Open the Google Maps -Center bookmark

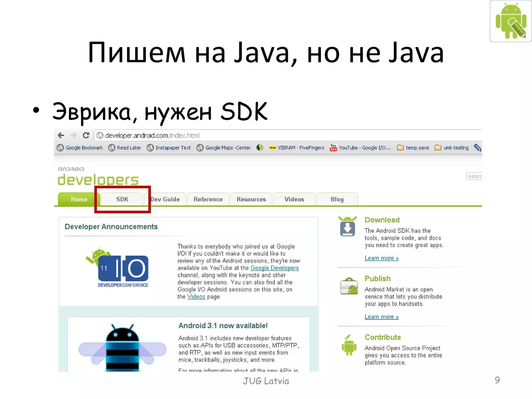pos(224,148)
